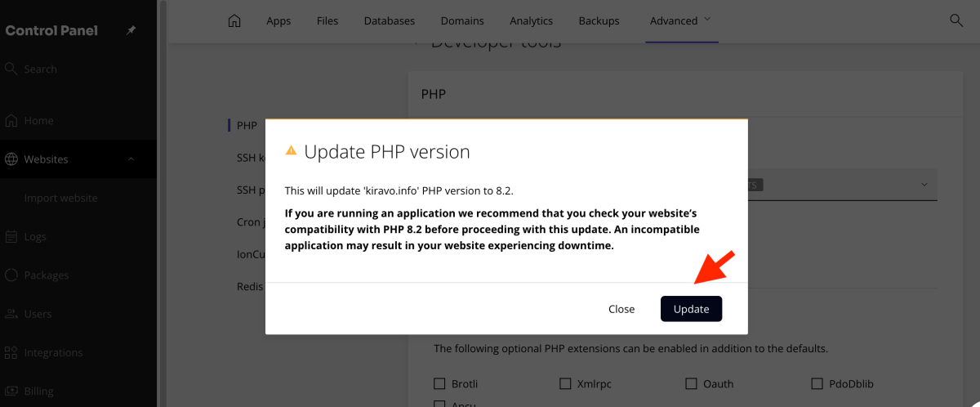Click the Home house icon in top navigation
Viewport: 980px width, 407px height.
coord(234,20)
